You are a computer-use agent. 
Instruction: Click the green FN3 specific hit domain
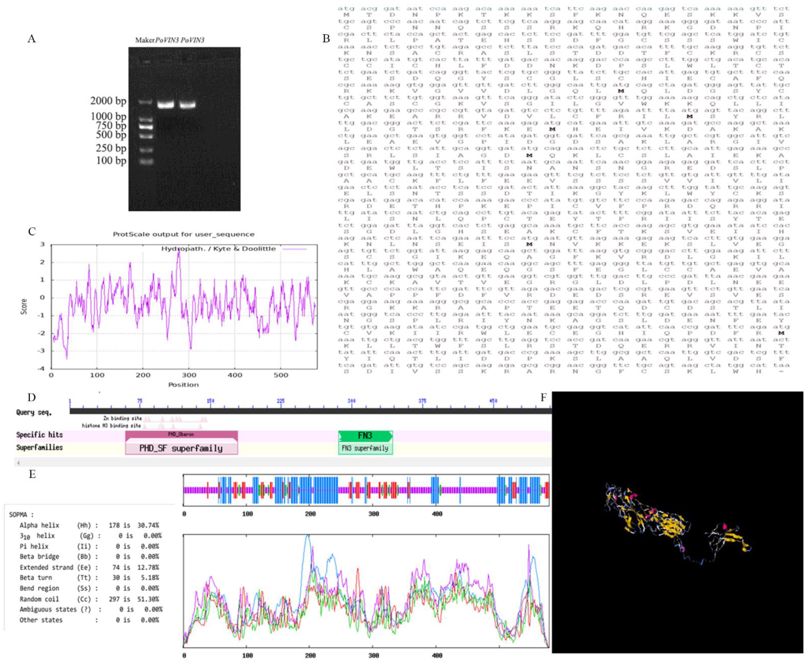[x=365, y=435]
